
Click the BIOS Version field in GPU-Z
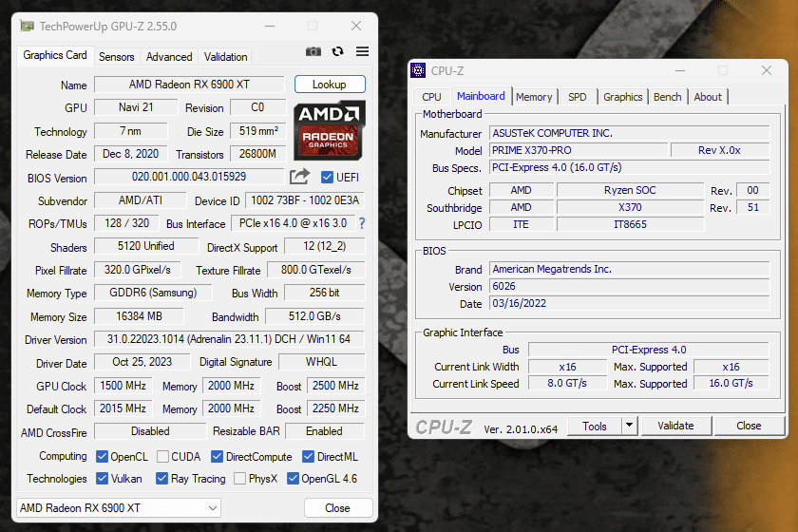(189, 177)
